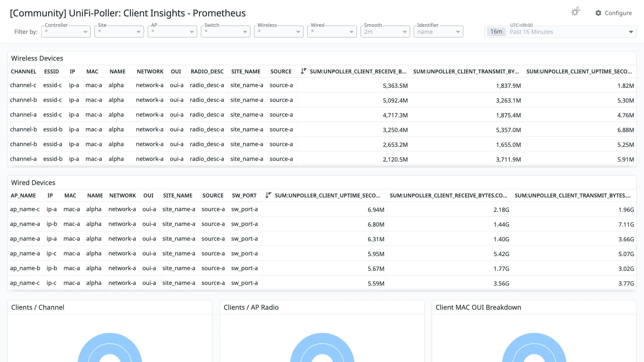Viewport: 644px width, 362px height.
Task: Sort wired table by transmit bytes column
Action: (573, 195)
